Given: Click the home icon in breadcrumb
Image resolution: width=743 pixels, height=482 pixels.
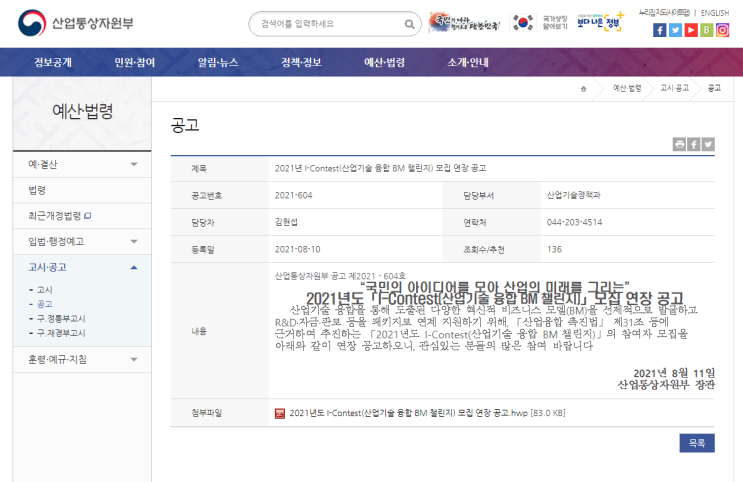Looking at the screenshot, I should click(x=583, y=89).
